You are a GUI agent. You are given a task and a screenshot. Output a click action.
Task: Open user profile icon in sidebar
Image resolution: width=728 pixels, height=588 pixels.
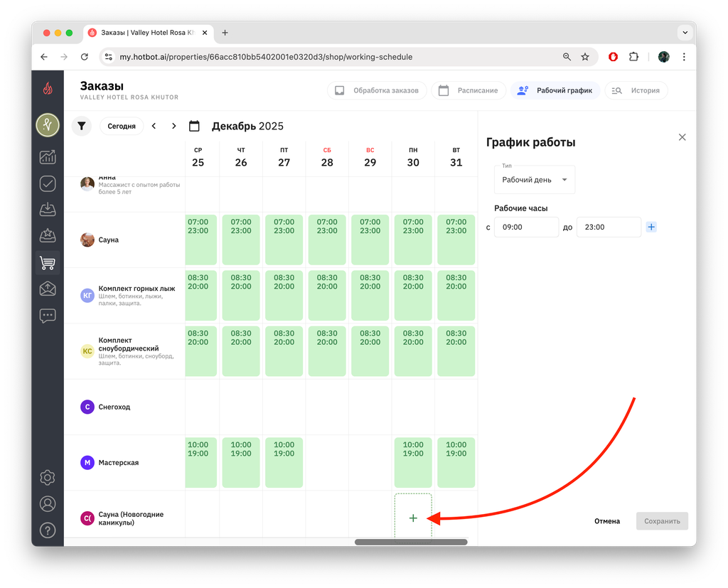[x=48, y=504]
